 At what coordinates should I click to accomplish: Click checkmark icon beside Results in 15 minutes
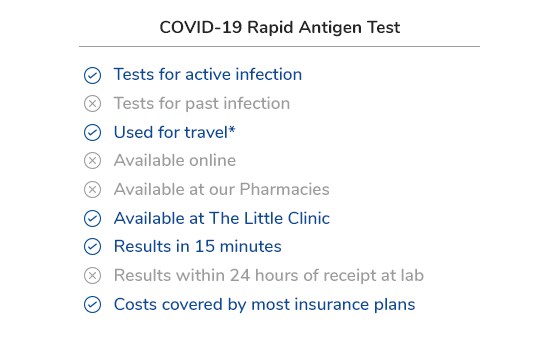tap(92, 246)
